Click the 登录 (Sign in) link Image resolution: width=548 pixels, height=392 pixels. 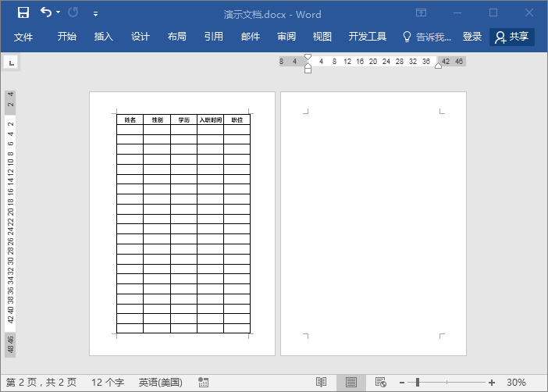point(472,37)
